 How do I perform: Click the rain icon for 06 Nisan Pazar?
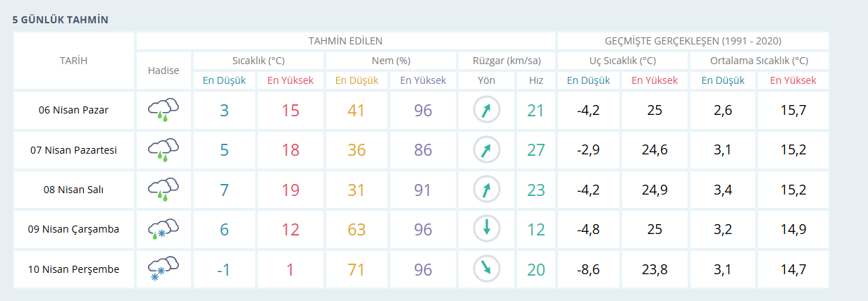pyautogui.click(x=163, y=110)
